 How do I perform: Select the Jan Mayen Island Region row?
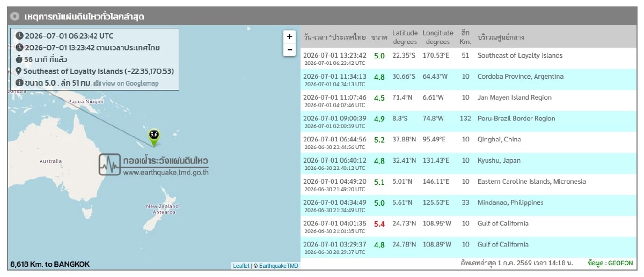(x=467, y=101)
